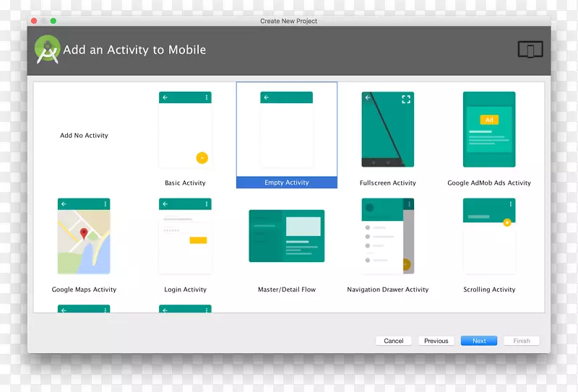Choose the Add No Activity option
This screenshot has width=578, height=392.
(84, 136)
